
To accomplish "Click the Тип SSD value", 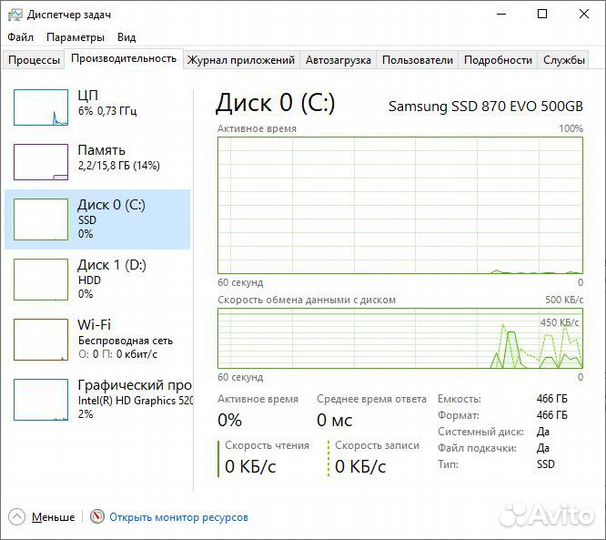I will coord(545,464).
